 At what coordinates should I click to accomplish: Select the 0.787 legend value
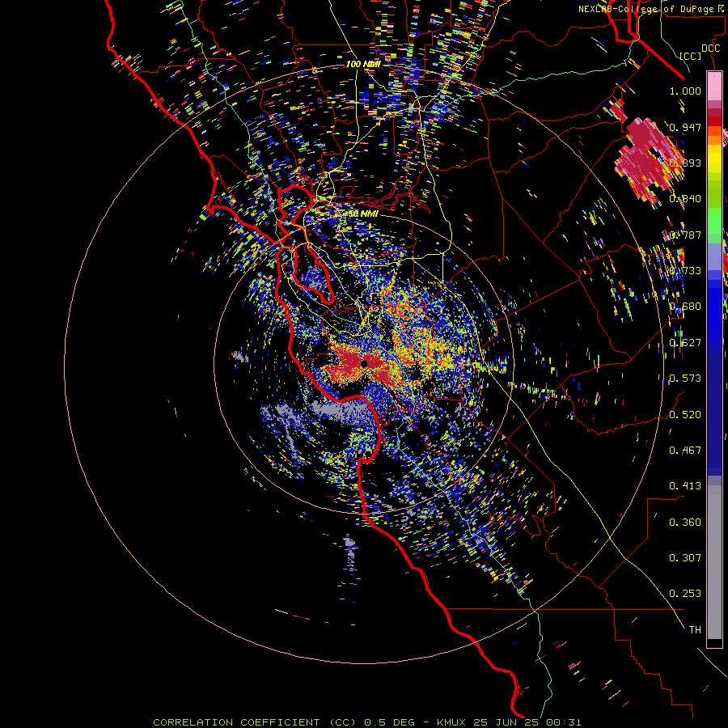685,235
